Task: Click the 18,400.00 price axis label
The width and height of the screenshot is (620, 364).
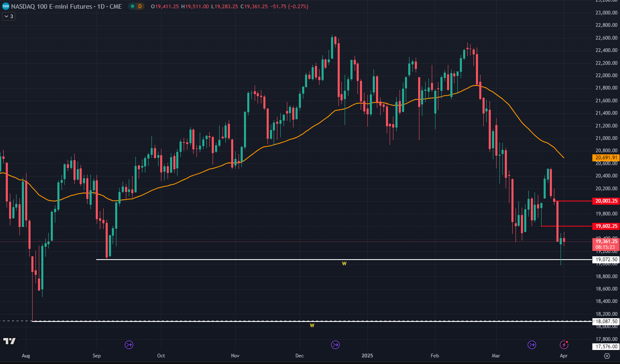Action: pyautogui.click(x=606, y=302)
